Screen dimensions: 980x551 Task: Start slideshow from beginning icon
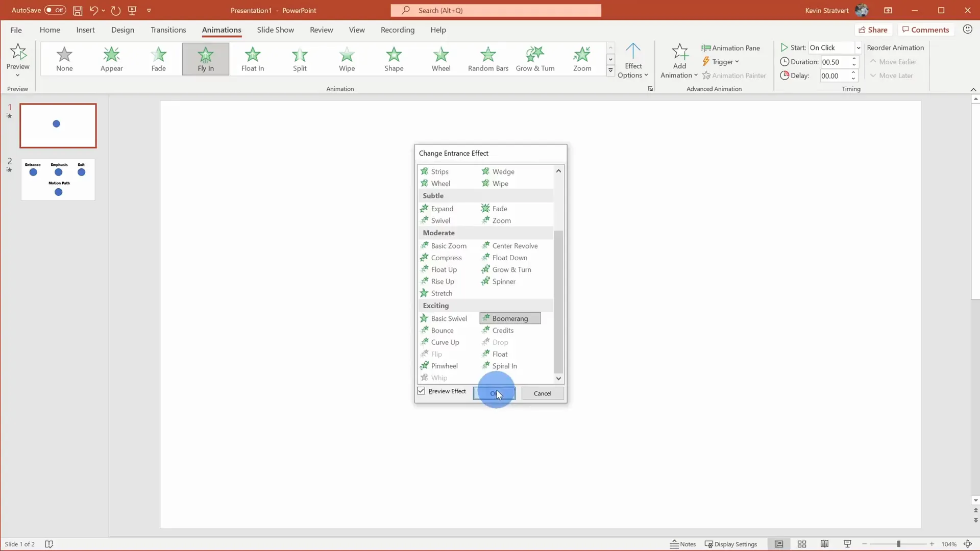pyautogui.click(x=132, y=10)
